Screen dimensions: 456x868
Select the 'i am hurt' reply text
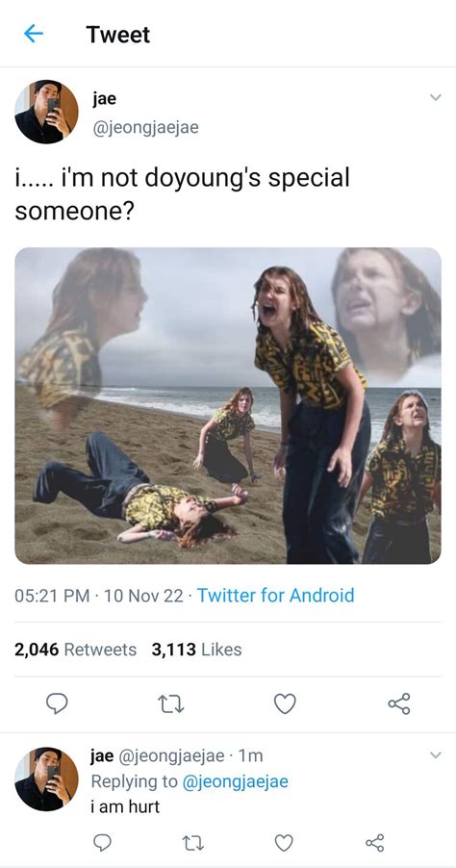coord(125,806)
